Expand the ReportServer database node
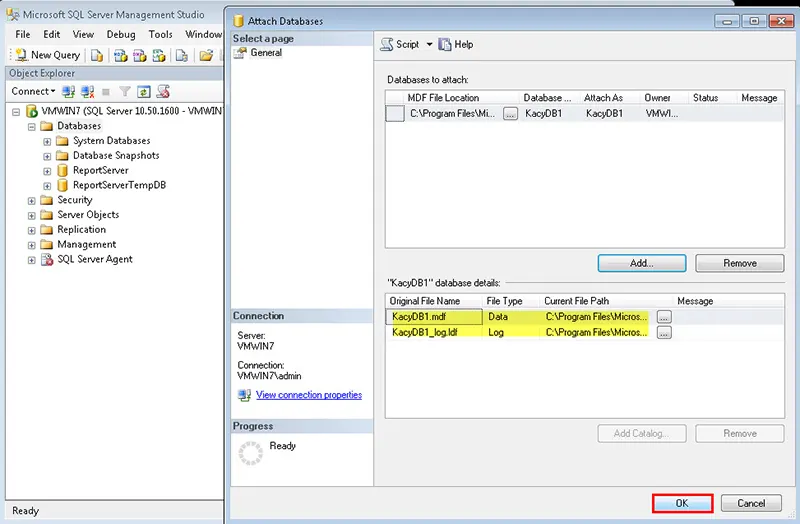The height and width of the screenshot is (524, 800). pos(47,171)
